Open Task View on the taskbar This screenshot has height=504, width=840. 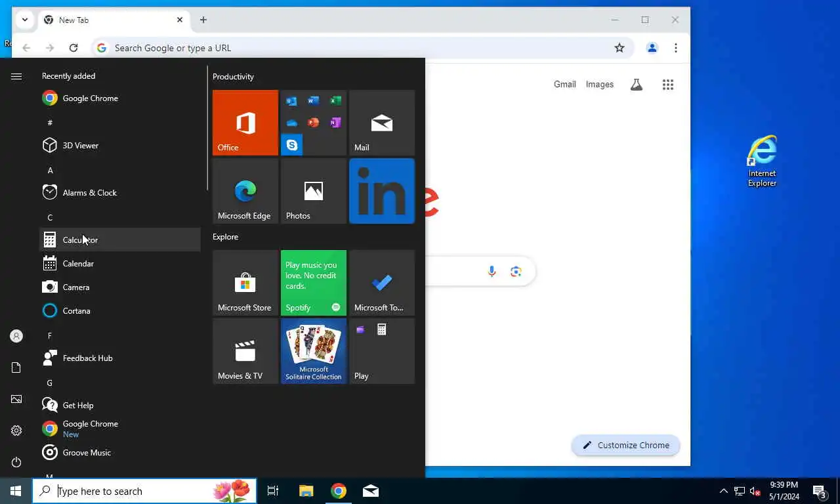coord(273,491)
